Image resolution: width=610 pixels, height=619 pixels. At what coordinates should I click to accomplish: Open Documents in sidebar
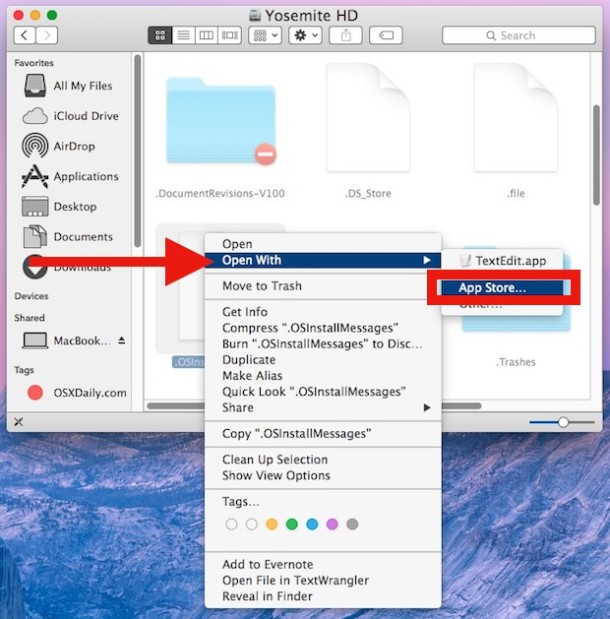tap(68, 236)
